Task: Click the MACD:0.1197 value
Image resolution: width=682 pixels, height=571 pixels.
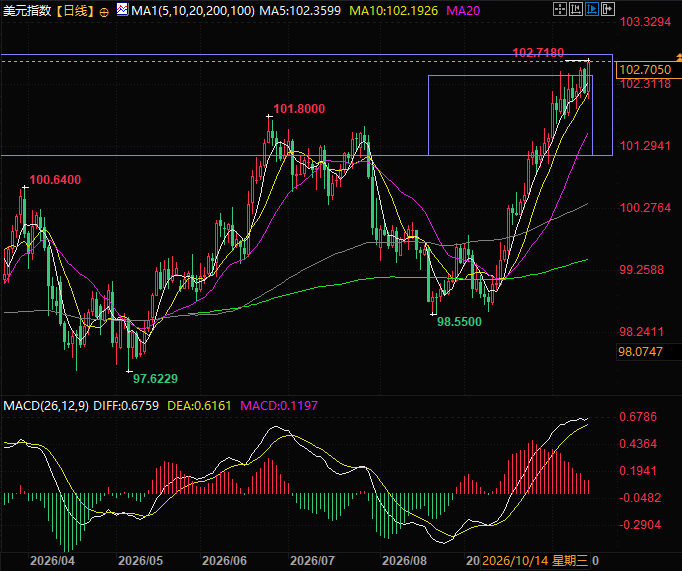Action: click(279, 406)
